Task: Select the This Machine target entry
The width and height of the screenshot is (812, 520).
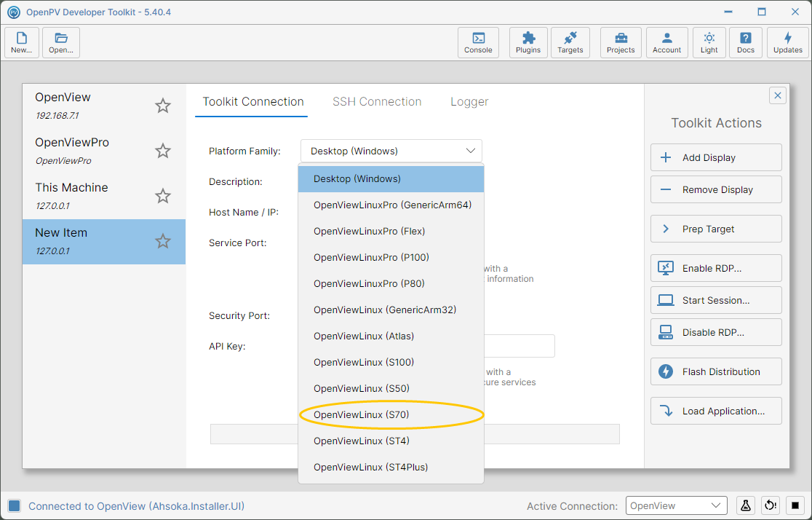Action: [x=103, y=196]
